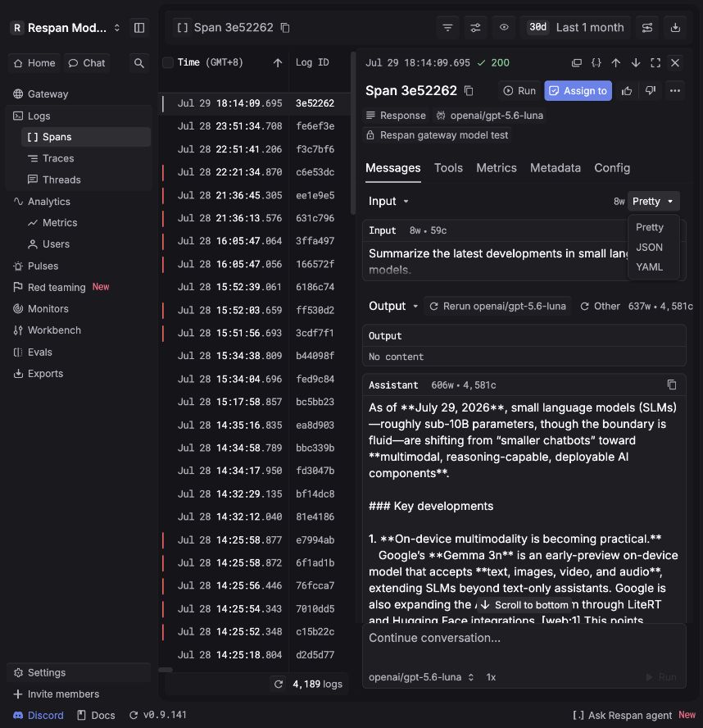This screenshot has width=703, height=728.
Task: Open the Chat button in sidebar
Action: point(87,63)
